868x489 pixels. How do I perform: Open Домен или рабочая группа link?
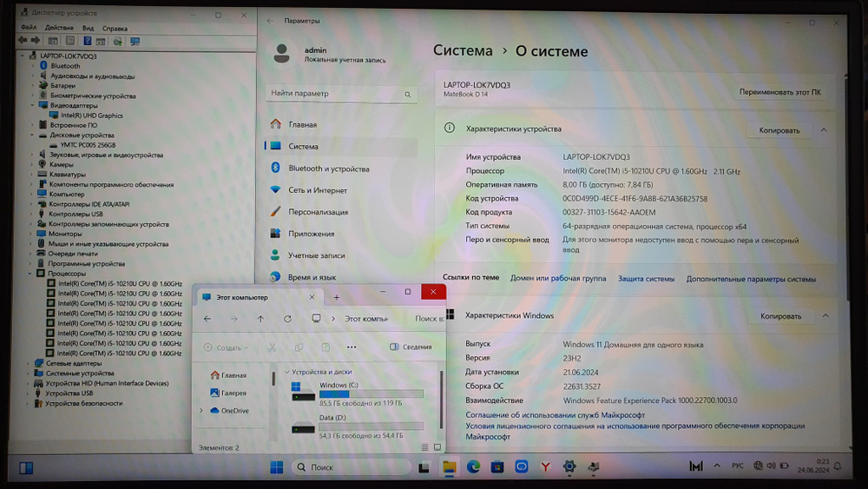(558, 278)
